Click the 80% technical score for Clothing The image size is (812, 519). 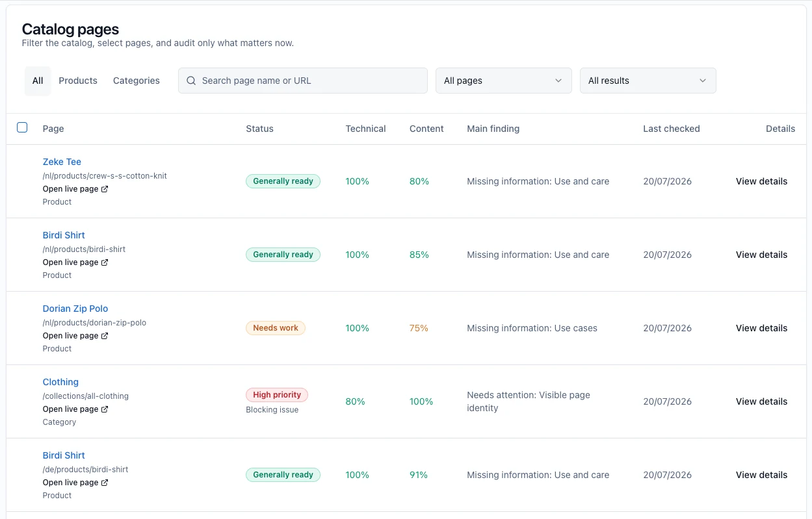[x=355, y=401]
